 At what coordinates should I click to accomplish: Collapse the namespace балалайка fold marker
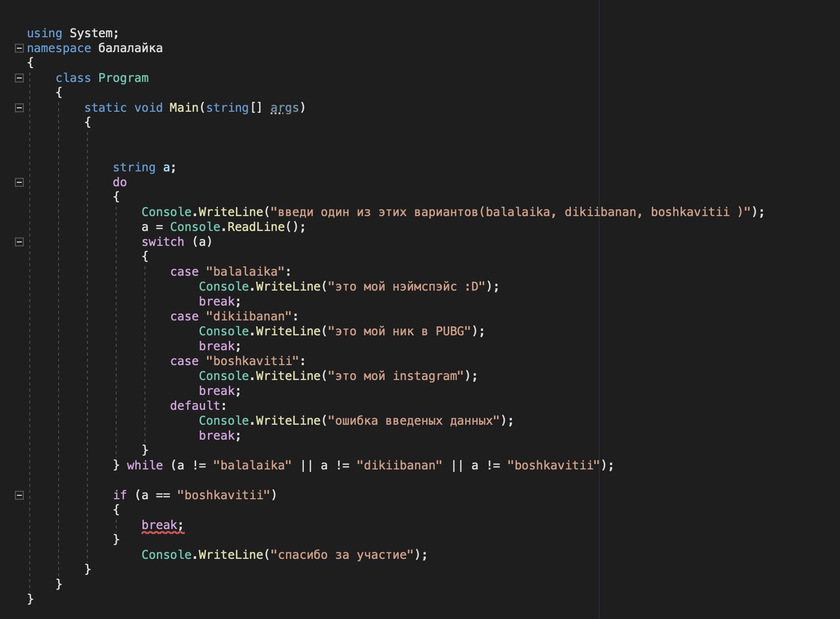(19, 48)
